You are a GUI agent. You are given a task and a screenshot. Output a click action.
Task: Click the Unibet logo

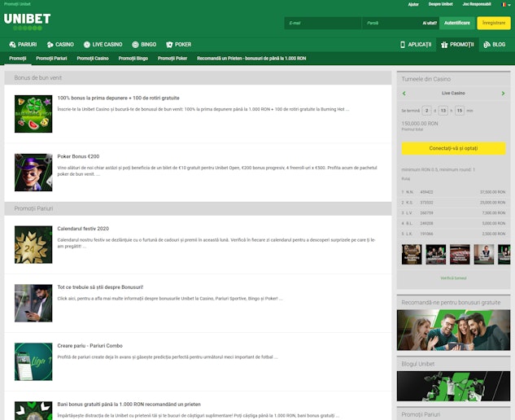click(x=28, y=22)
